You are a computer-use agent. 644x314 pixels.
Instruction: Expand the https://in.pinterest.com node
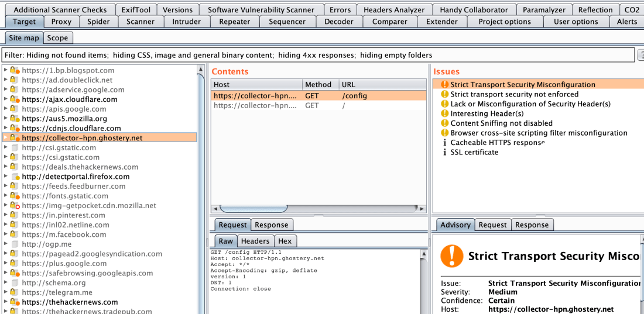[6, 215]
